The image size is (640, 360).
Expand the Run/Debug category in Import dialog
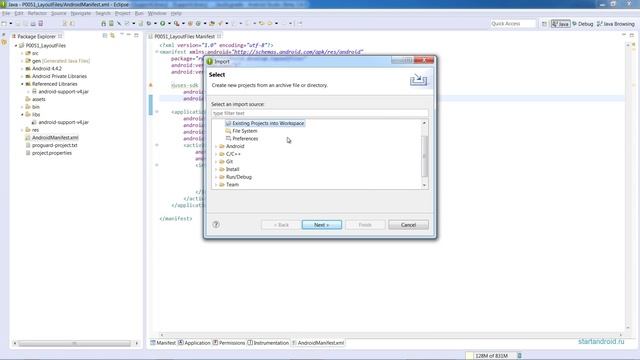pos(216,177)
